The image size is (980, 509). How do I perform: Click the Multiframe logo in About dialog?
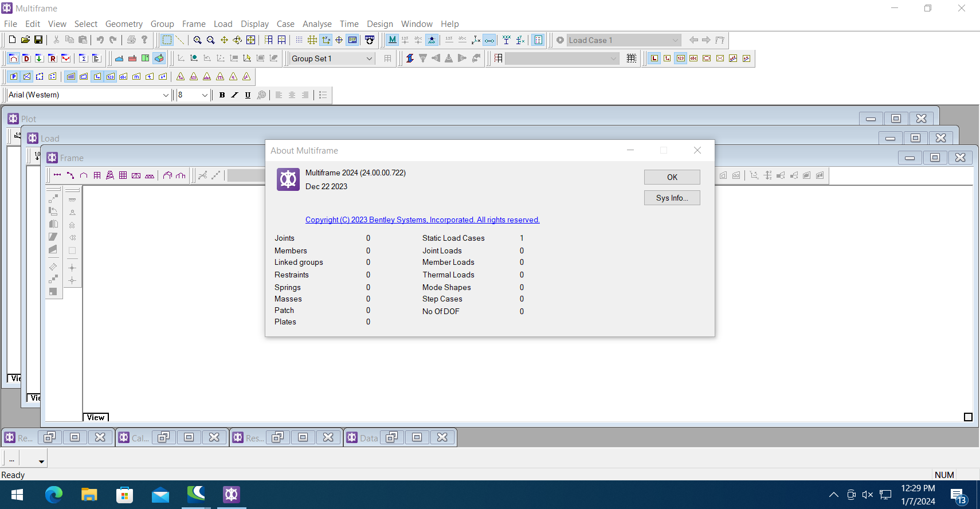(288, 179)
